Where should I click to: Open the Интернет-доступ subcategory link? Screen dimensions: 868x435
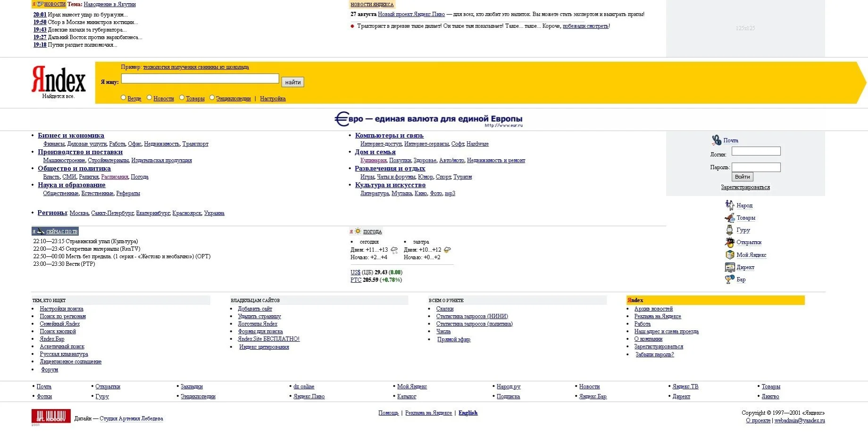point(381,144)
